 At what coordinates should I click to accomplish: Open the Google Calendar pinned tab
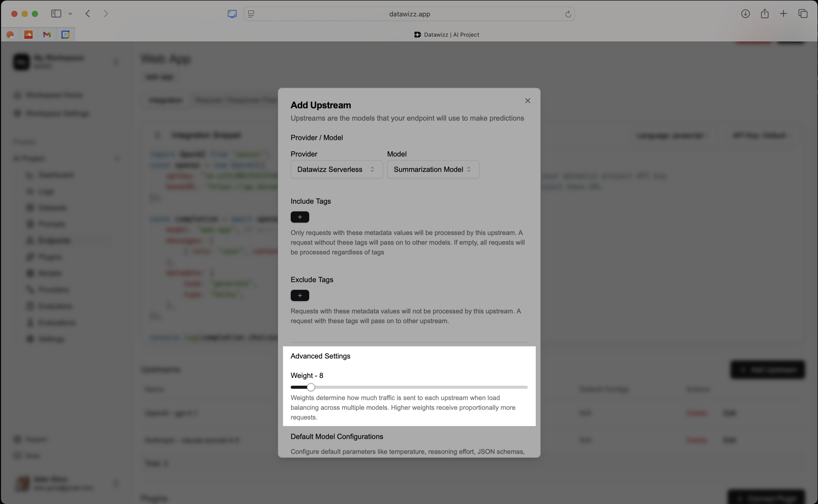click(x=65, y=34)
